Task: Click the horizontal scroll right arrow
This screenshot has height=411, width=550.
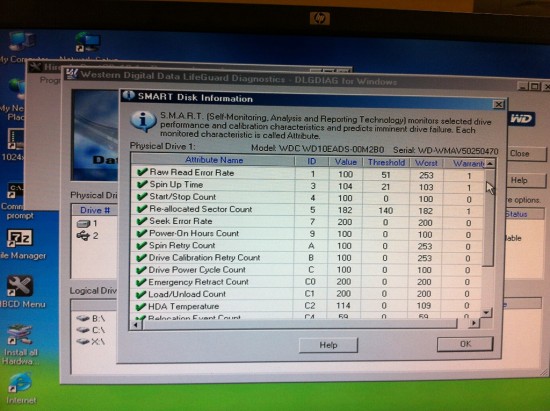Action: pyautogui.click(x=474, y=323)
